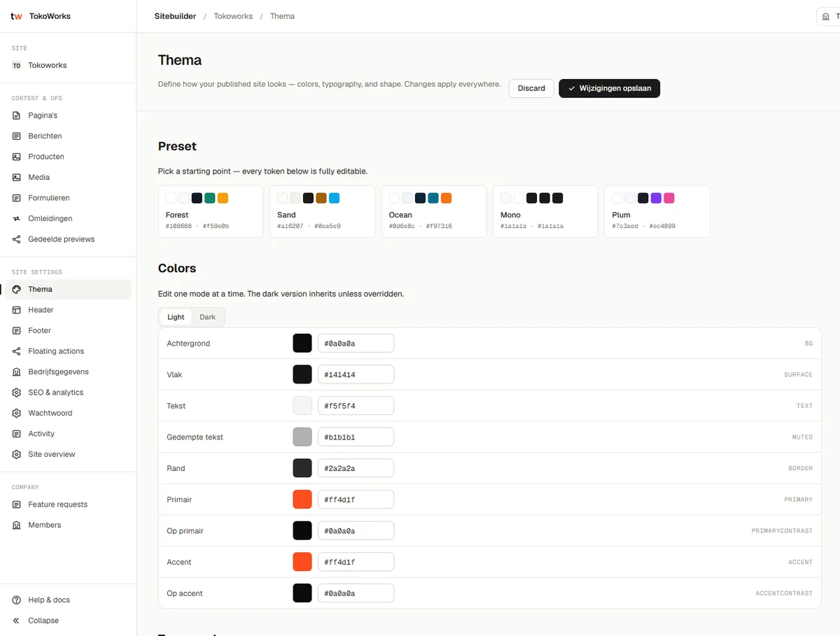Screen dimensions: 840x636
Task: Save with Wijzigingen opslaan button
Action: (x=609, y=88)
